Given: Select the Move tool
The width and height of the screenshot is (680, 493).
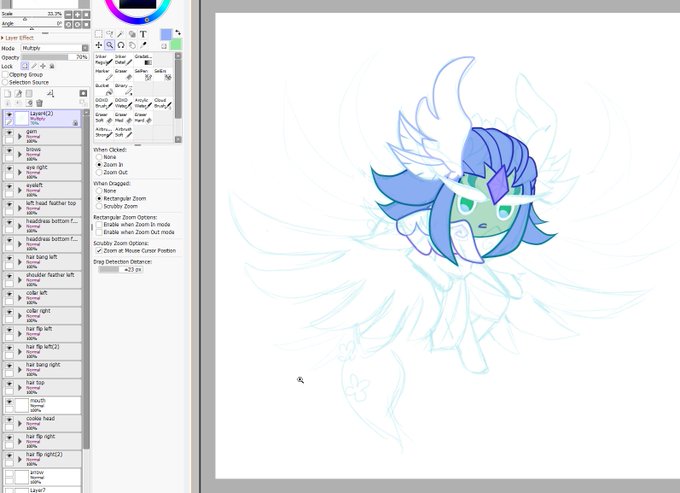Looking at the screenshot, I should pos(98,45).
